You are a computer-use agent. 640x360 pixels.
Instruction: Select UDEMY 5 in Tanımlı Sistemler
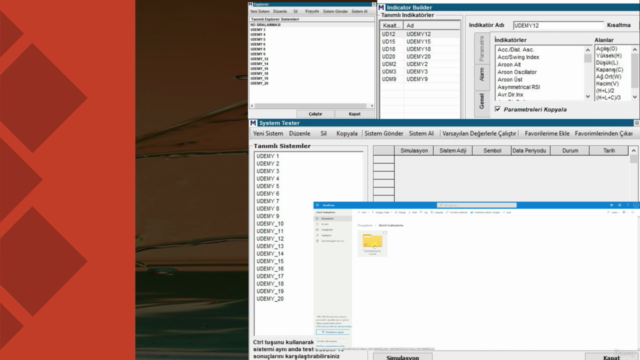click(x=268, y=186)
